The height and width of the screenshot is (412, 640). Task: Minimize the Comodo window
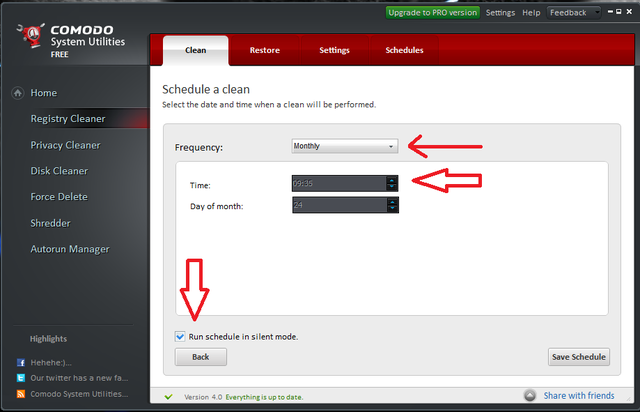point(610,12)
